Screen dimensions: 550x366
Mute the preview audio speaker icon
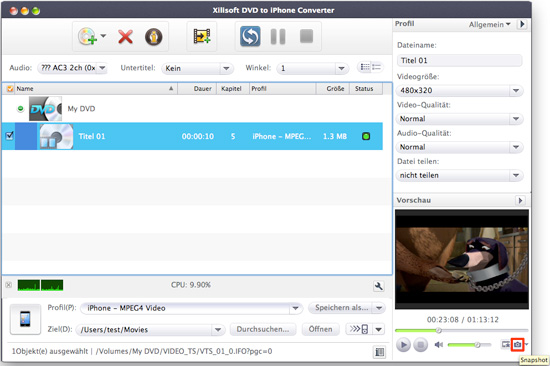tap(439, 345)
